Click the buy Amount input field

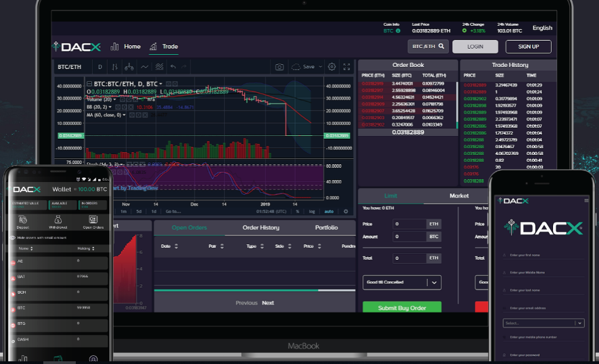click(x=409, y=237)
